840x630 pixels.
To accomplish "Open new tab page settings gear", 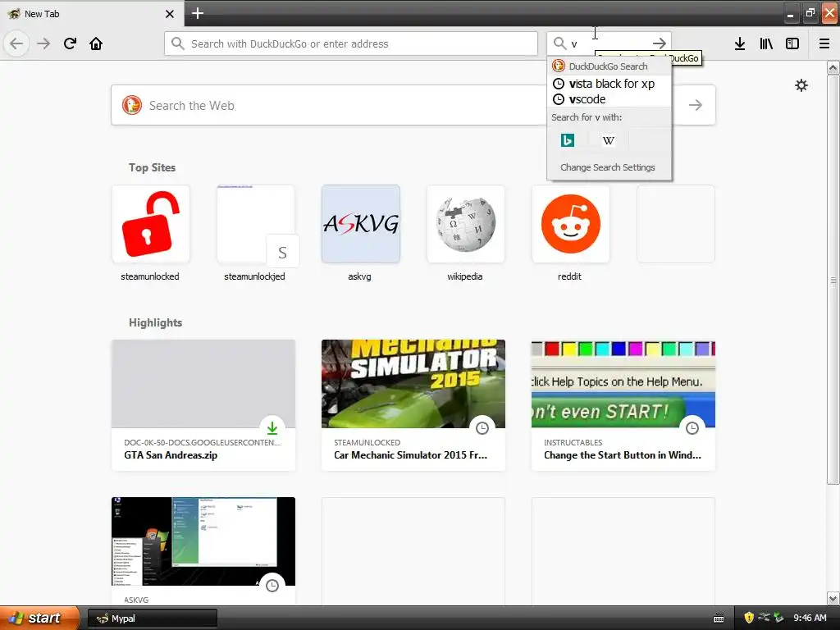I will (801, 85).
